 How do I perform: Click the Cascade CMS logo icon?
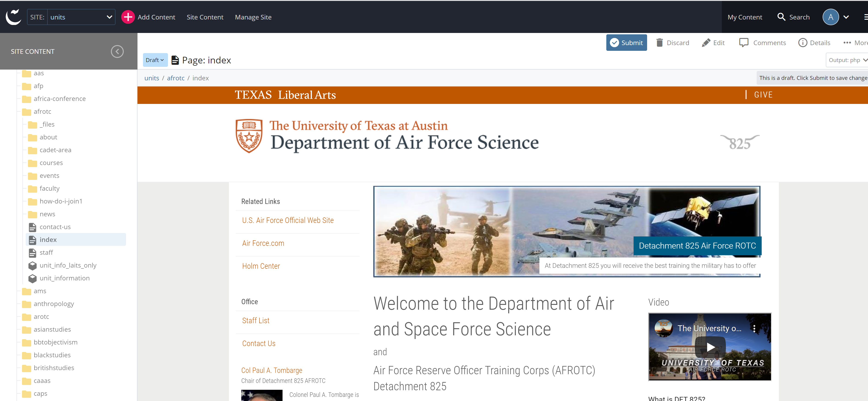click(x=14, y=17)
